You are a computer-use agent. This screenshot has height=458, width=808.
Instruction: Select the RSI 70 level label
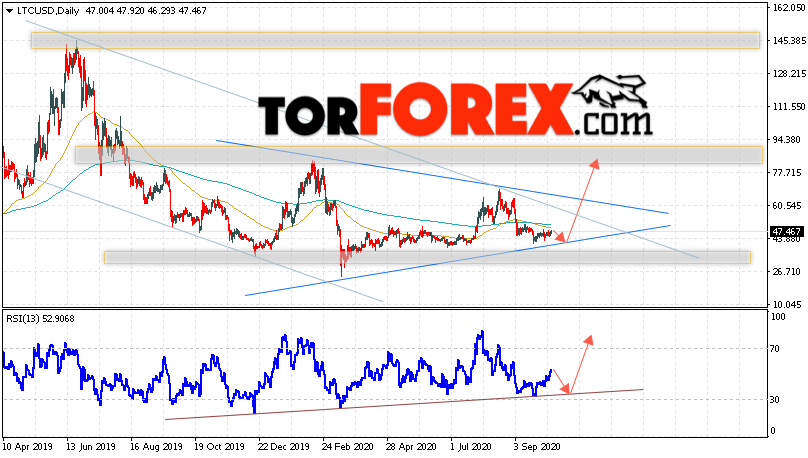pos(777,349)
